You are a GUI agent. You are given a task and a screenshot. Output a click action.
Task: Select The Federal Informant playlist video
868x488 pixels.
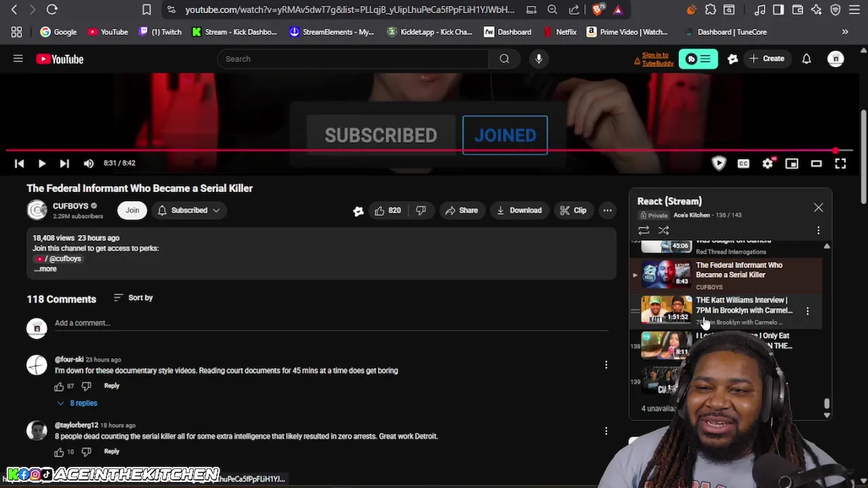(x=726, y=275)
